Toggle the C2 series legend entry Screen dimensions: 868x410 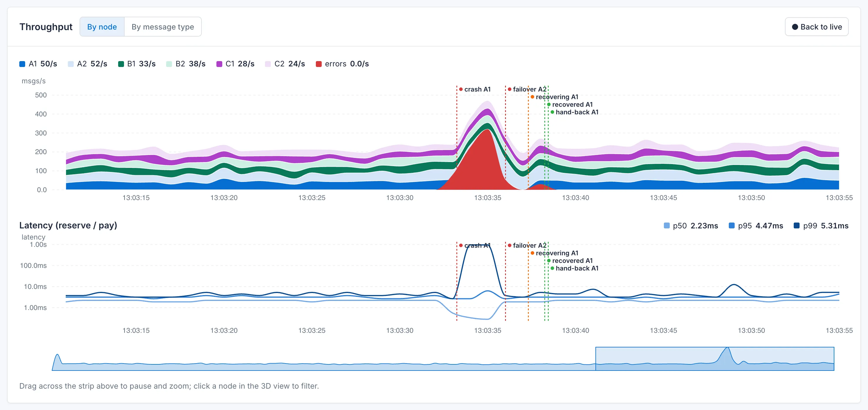285,64
